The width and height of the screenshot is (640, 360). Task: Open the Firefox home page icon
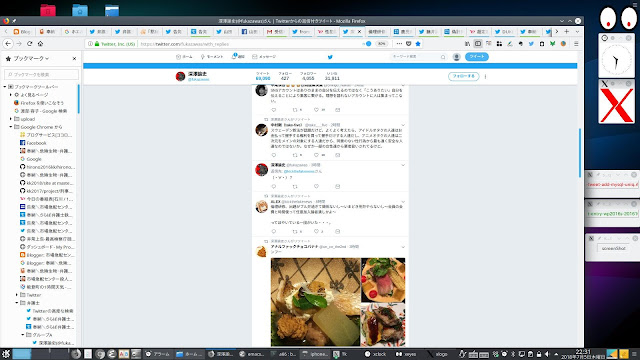click(x=40, y=44)
